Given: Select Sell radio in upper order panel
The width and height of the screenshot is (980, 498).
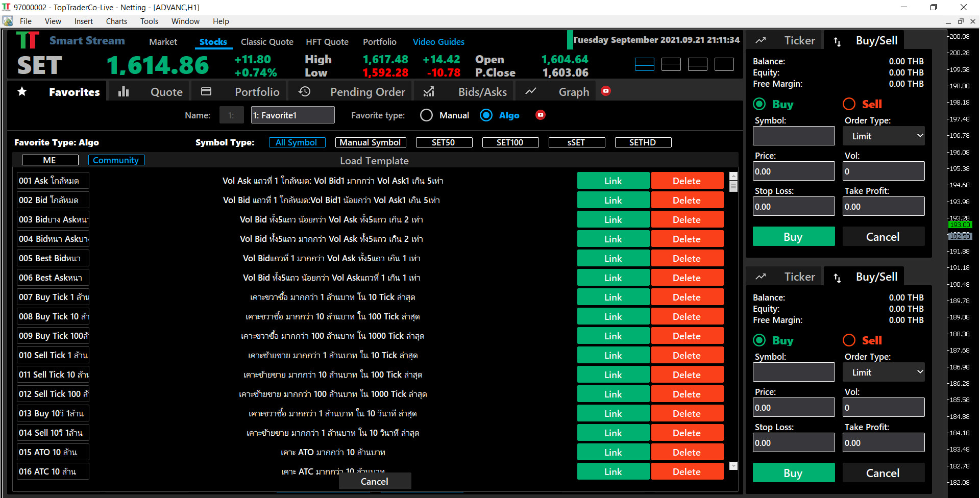Looking at the screenshot, I should [849, 104].
